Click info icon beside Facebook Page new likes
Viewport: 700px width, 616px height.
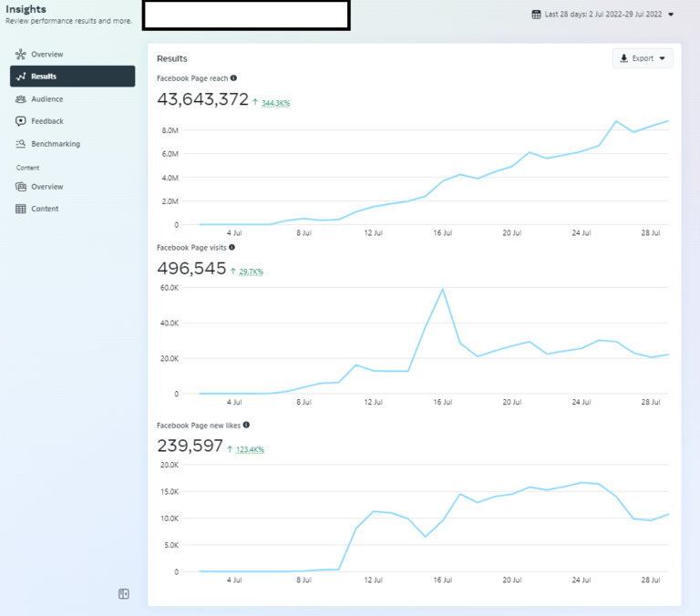point(246,425)
